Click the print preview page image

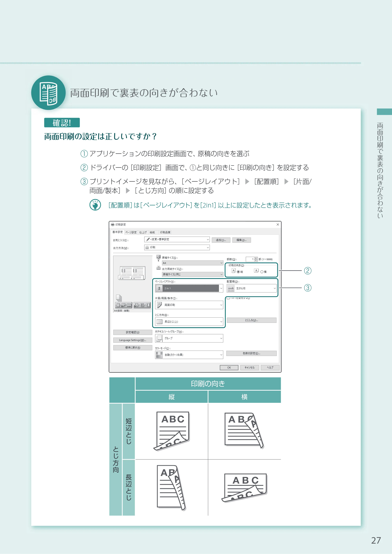pos(132,273)
